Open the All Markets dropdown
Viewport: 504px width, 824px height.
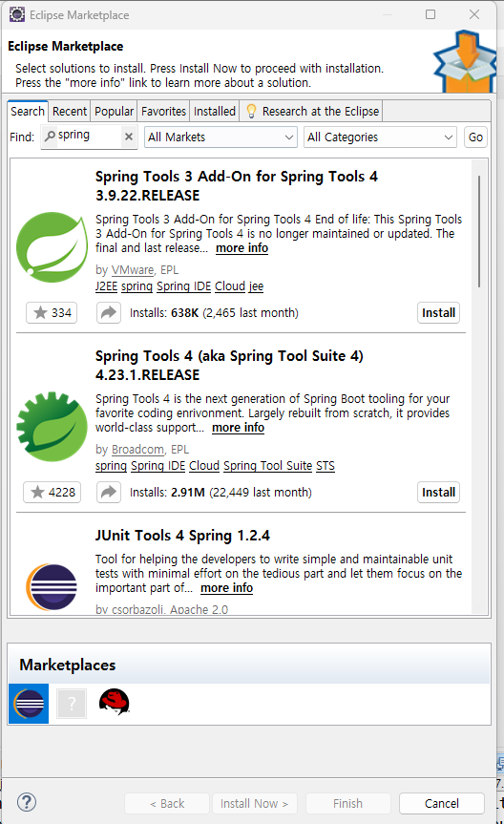coord(220,137)
